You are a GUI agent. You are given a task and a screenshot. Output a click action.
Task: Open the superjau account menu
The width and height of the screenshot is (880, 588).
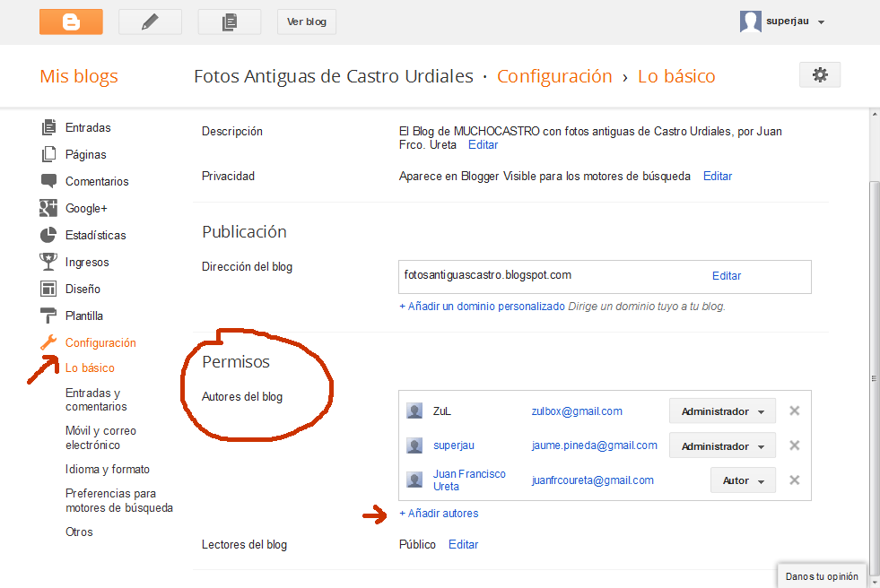[782, 22]
